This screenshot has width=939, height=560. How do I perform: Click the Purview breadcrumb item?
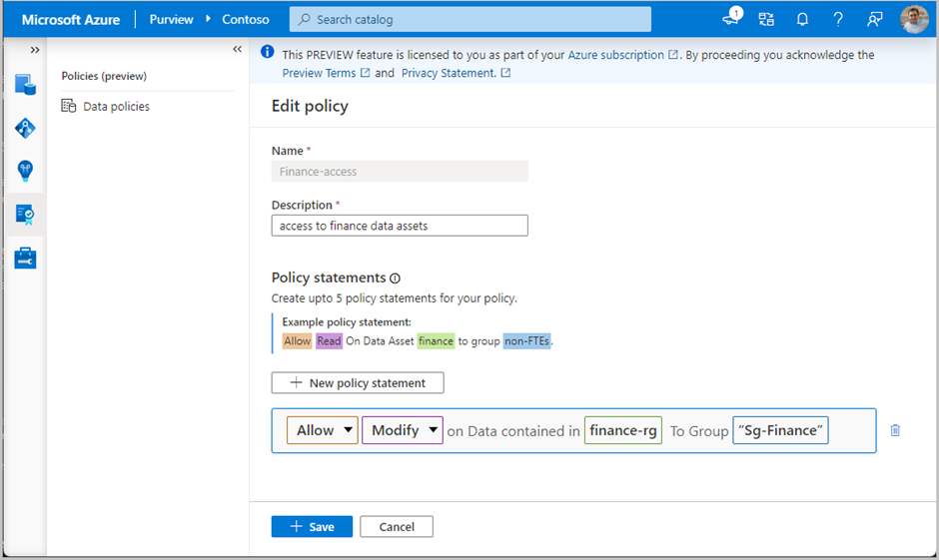171,19
